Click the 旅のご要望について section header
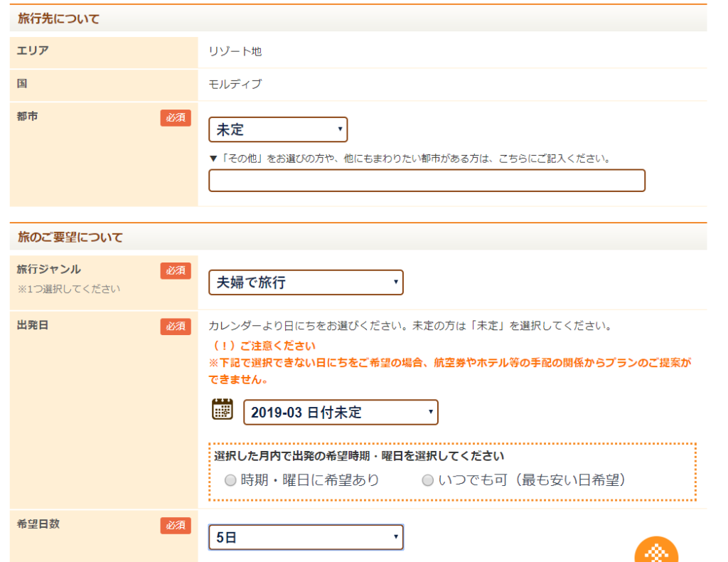 coord(70,238)
